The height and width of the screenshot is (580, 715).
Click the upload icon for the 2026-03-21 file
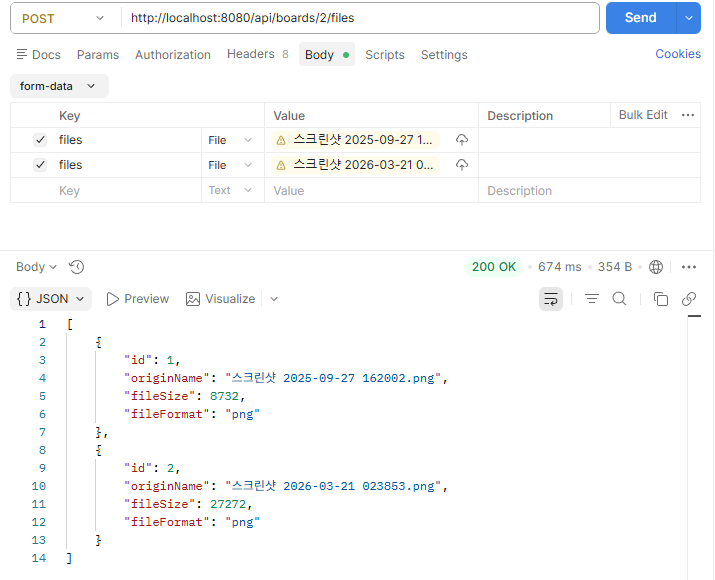[x=461, y=165]
